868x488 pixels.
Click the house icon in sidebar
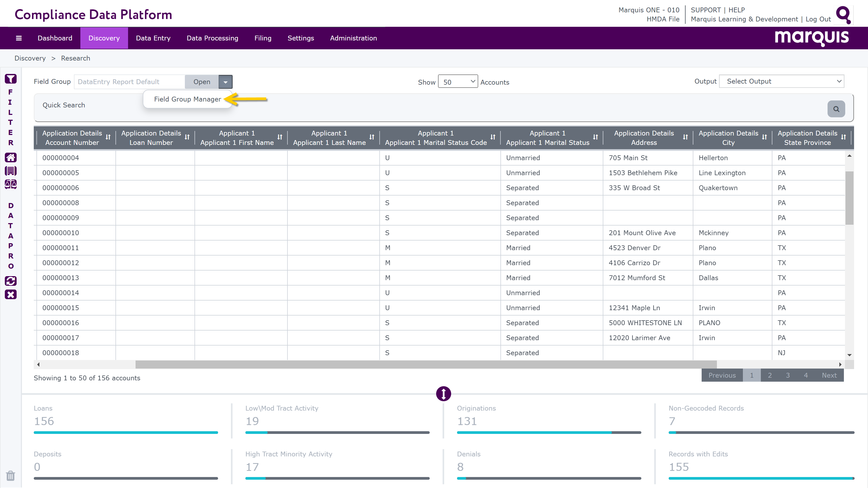[x=10, y=157]
